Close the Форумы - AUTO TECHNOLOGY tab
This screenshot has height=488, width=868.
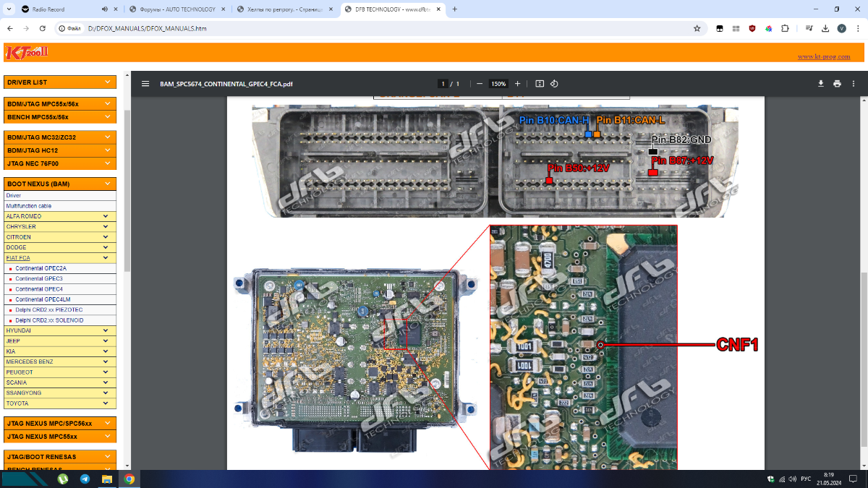pos(224,9)
